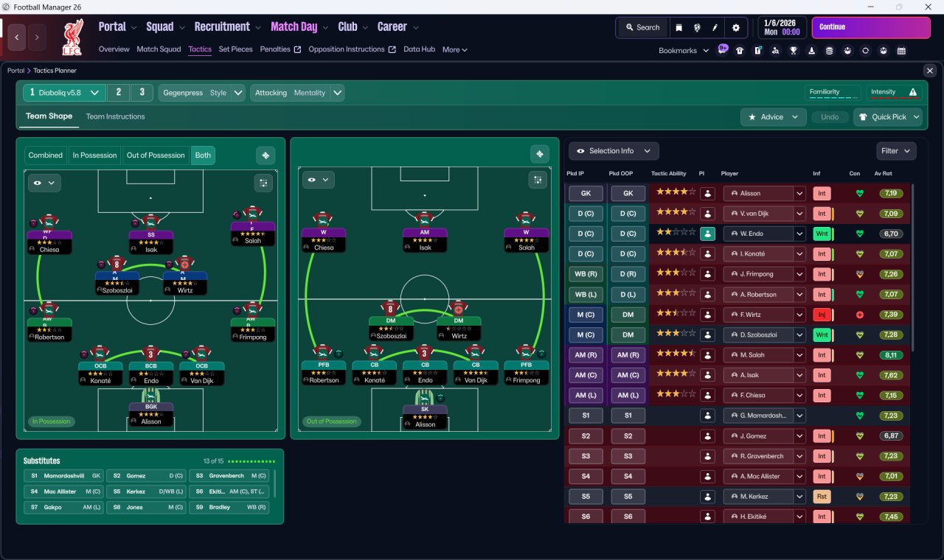Switch pitch view to In Possession
This screenshot has width=944, height=560.
[x=94, y=155]
